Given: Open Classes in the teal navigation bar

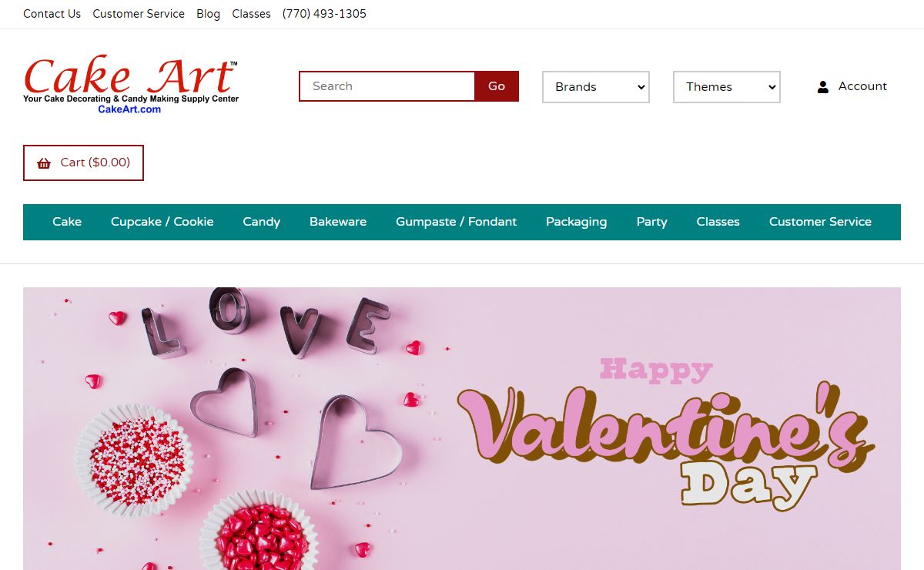Looking at the screenshot, I should pyautogui.click(x=718, y=222).
